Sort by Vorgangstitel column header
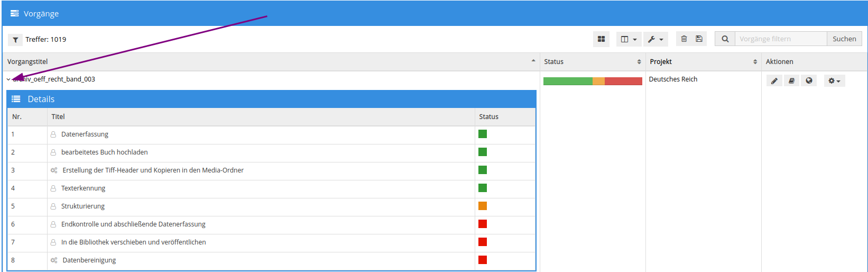Screen dimensions: 868x272 (x=27, y=62)
